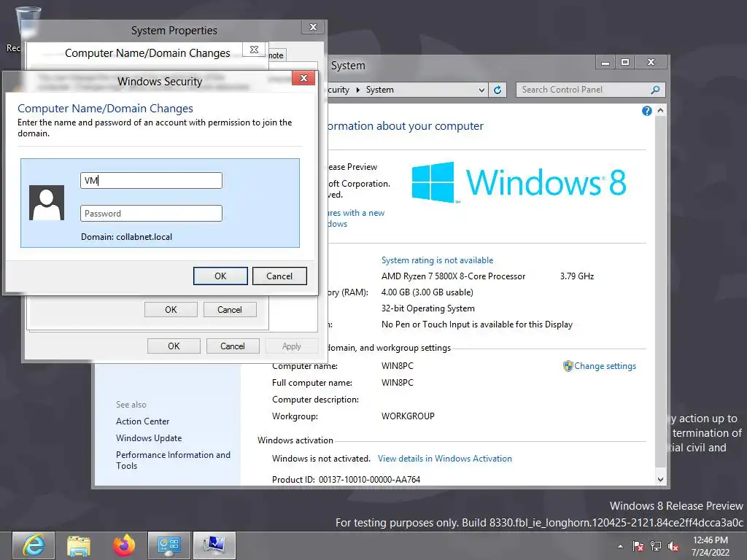Open Performance Information and Tools link
The width and height of the screenshot is (747, 560).
coord(173,460)
